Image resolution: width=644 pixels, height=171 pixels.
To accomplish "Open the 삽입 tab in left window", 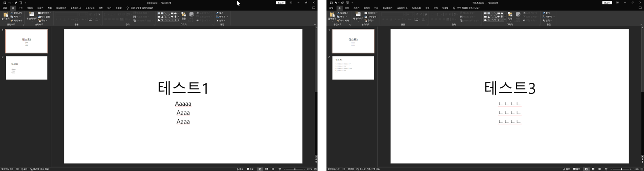I will 20,8.
